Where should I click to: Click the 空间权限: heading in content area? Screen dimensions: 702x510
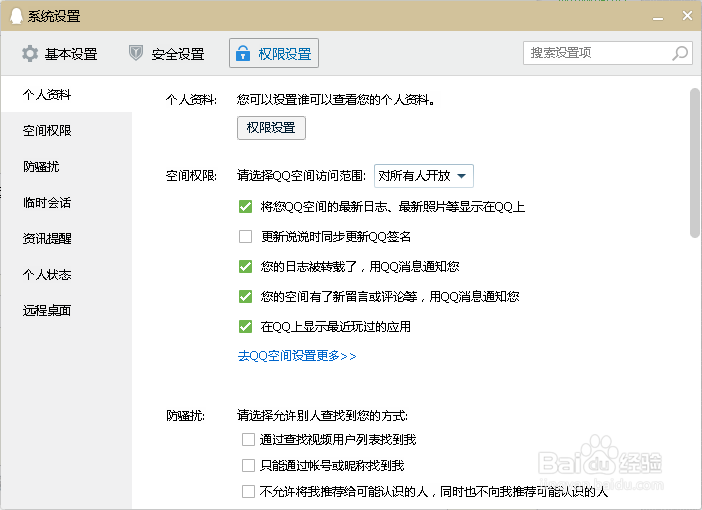coord(191,176)
